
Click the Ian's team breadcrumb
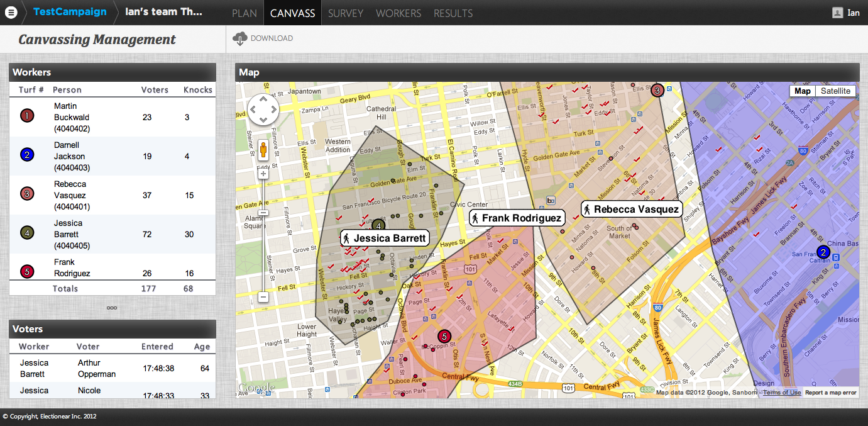[164, 12]
